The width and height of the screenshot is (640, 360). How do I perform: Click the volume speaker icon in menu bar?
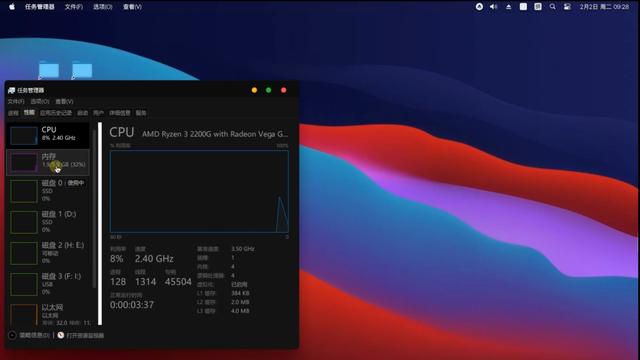(x=493, y=7)
